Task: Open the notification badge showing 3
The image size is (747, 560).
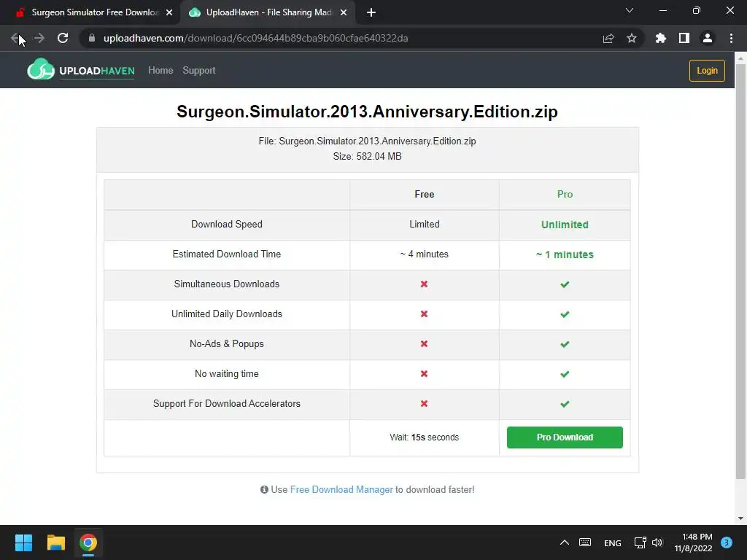Action: coord(727,542)
